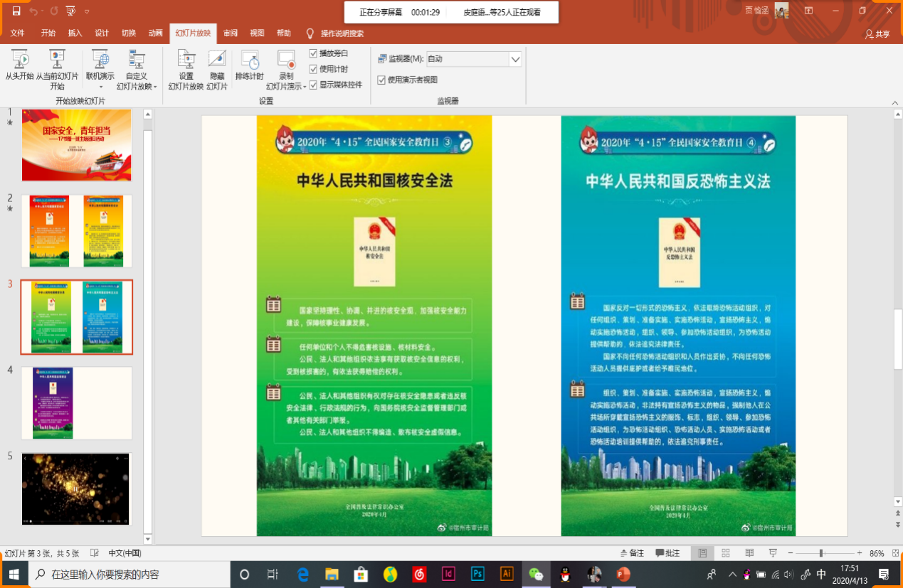Open the 审阅 ribbon tab
This screenshot has height=588, width=903.
[x=231, y=33]
